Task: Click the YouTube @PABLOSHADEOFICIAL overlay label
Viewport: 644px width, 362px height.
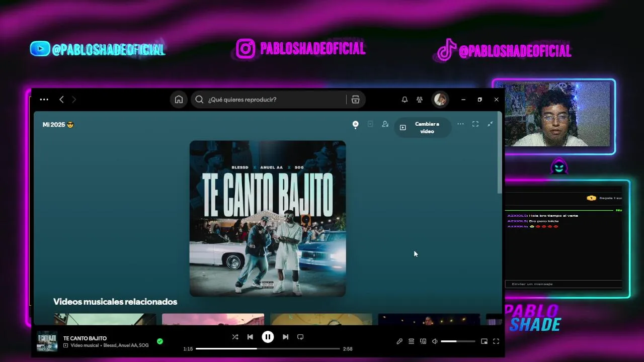Action: pos(98,49)
